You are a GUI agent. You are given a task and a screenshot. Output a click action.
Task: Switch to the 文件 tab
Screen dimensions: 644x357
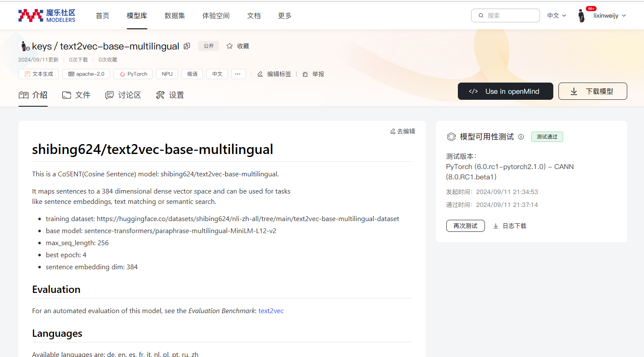83,95
